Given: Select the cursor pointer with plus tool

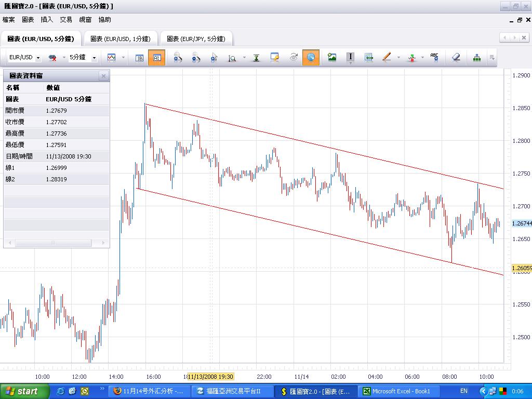Looking at the screenshot, I should (x=214, y=58).
